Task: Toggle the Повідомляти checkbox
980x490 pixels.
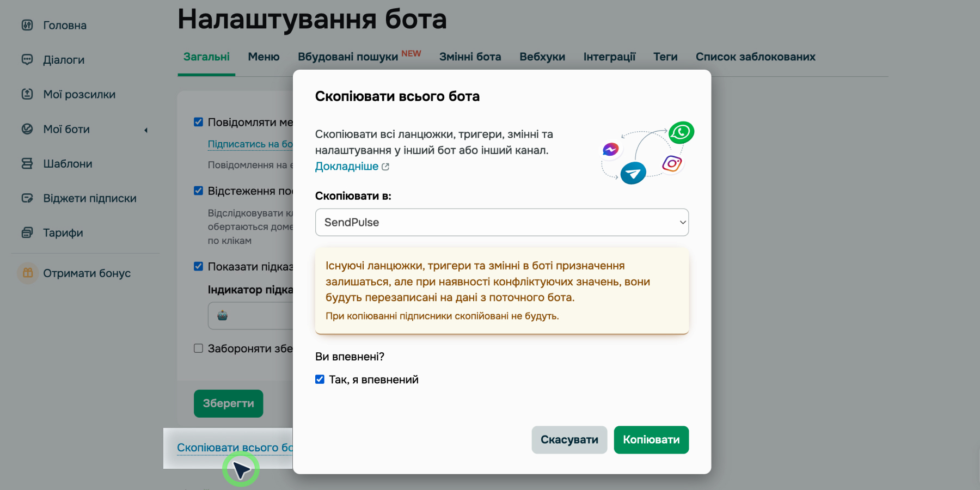Action: point(198,122)
